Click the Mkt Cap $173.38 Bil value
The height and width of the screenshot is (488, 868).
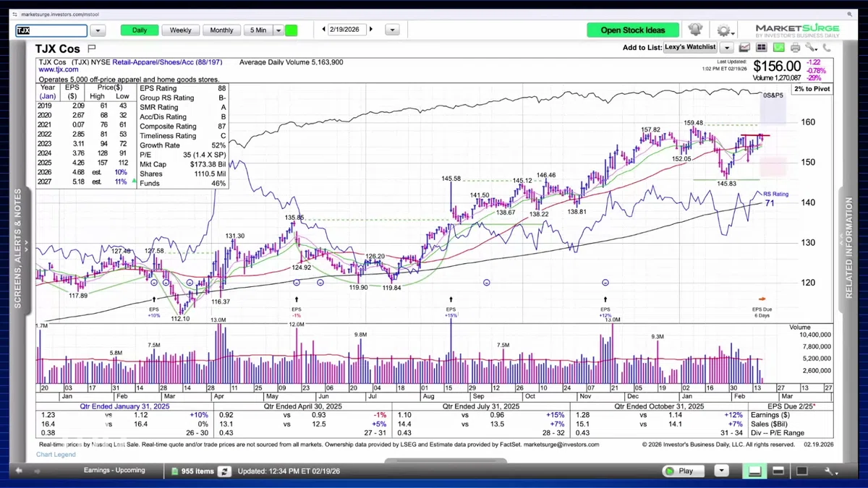tap(208, 165)
